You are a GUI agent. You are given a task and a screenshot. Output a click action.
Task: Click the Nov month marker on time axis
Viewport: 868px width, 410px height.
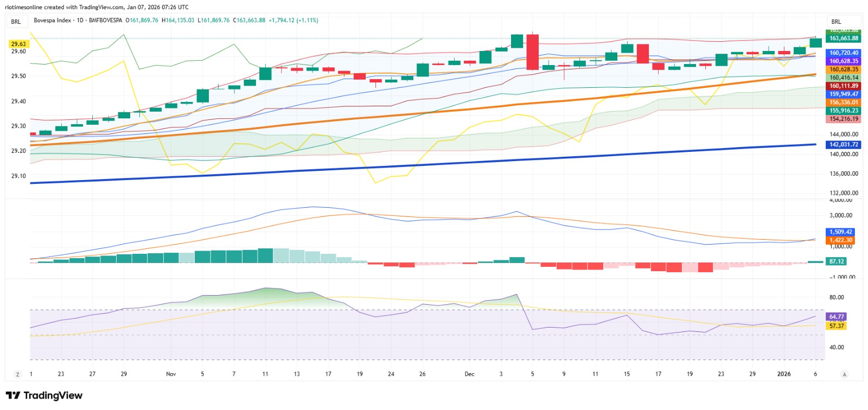coord(171,374)
